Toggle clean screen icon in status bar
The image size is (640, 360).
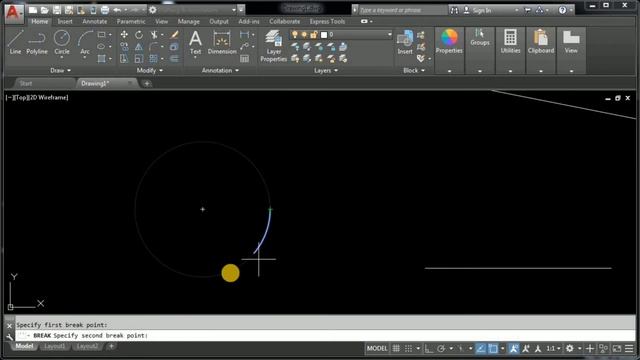[x=617, y=348]
